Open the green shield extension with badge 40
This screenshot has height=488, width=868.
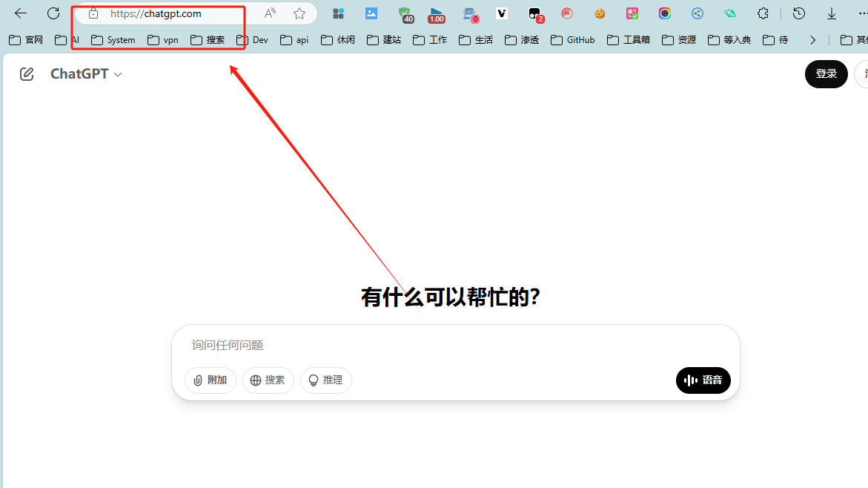[405, 14]
